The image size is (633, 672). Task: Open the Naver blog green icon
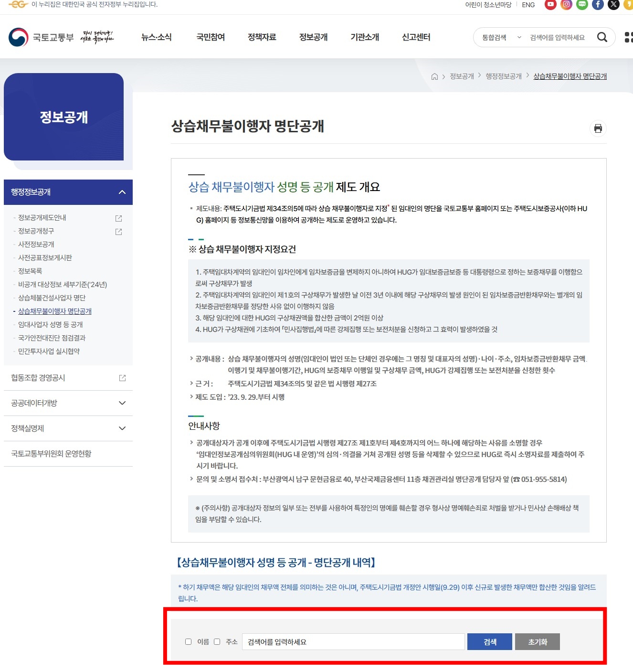(582, 4)
